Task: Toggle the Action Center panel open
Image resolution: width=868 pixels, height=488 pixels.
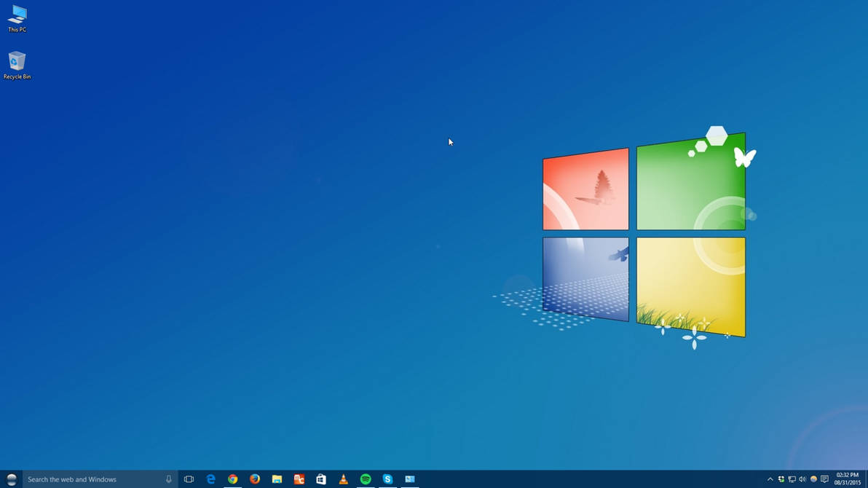Action: click(824, 479)
